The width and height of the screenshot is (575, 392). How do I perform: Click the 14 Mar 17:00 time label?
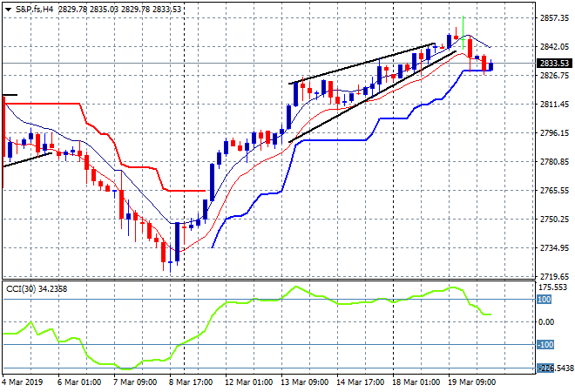coord(360,382)
